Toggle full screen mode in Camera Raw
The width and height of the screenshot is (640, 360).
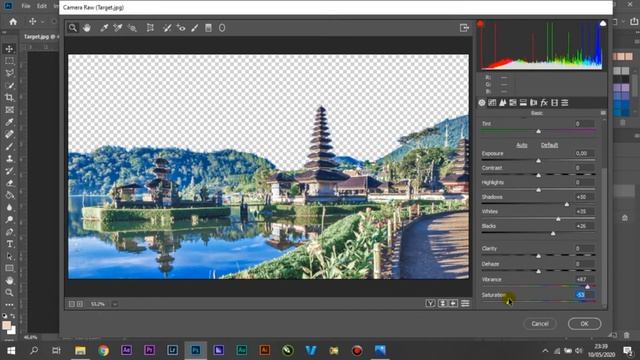coord(464,28)
